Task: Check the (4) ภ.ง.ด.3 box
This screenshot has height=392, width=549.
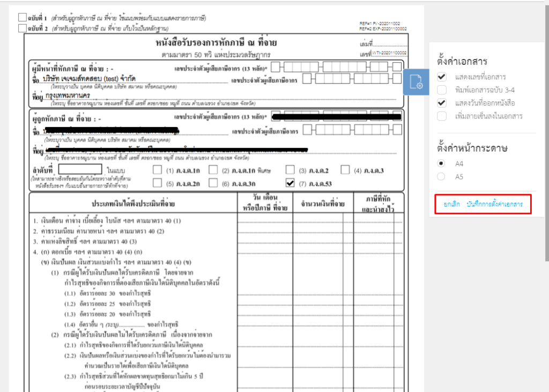Action: point(345,170)
